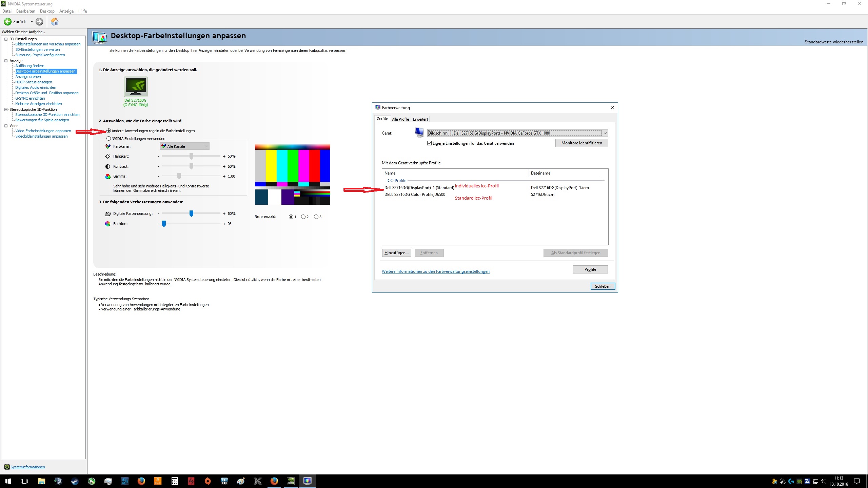The width and height of the screenshot is (868, 488).
Task: Open the Zurück history dropdown arrow
Action: click(32, 22)
